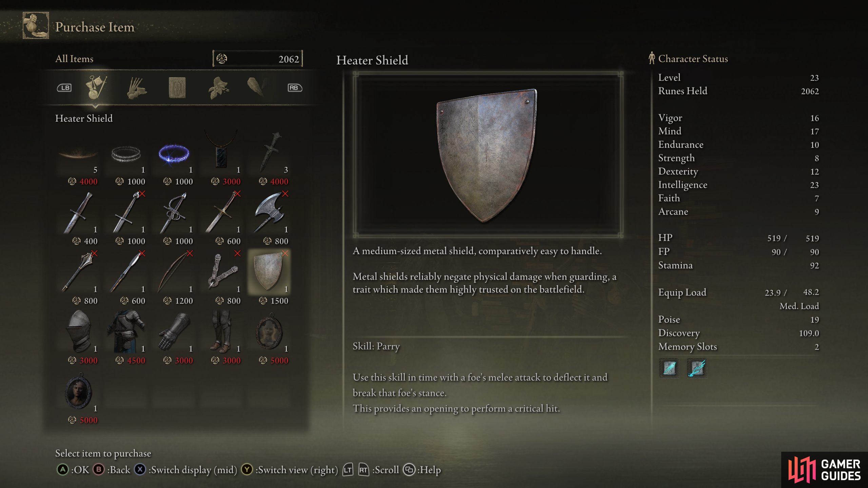
Task: Select the longbow priced 1200
Action: (174, 272)
